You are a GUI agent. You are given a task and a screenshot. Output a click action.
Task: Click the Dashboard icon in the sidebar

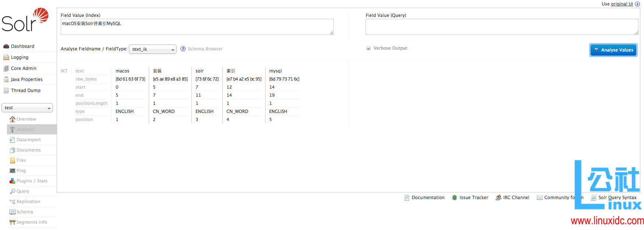[x=6, y=46]
